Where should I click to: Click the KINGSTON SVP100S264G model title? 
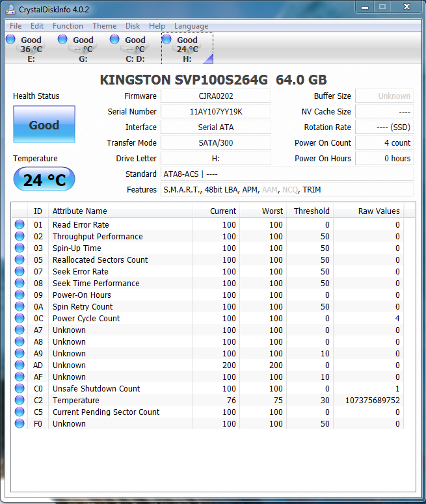point(213,80)
